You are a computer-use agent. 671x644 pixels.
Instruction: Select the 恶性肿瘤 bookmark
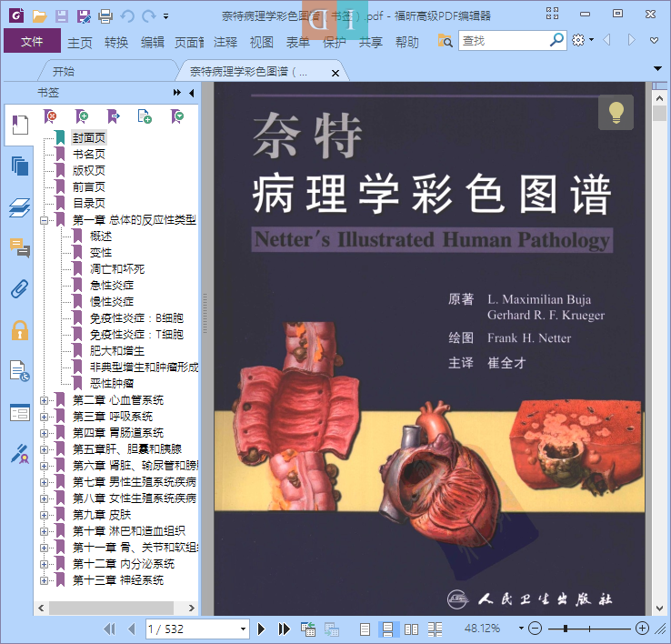[112, 383]
